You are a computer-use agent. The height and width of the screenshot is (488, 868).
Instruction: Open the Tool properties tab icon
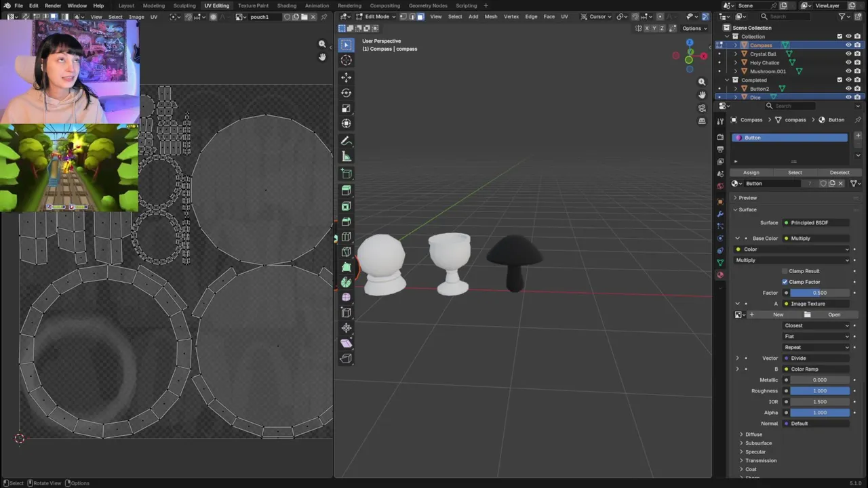click(x=720, y=121)
